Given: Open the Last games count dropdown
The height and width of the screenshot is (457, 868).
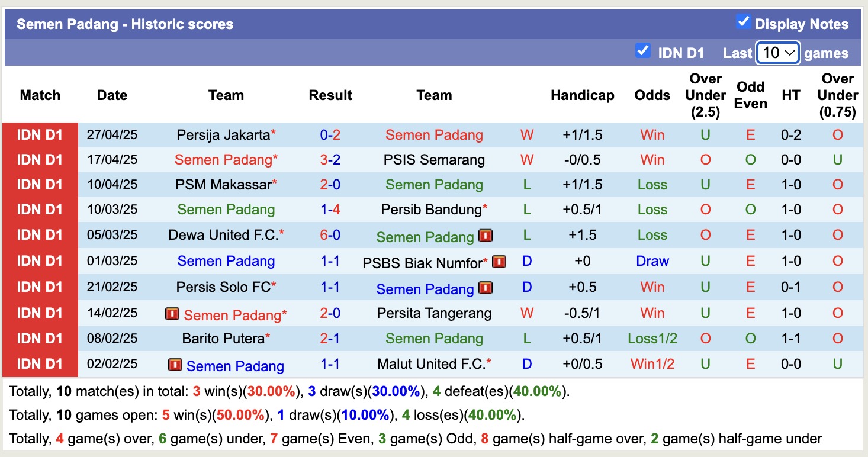Looking at the screenshot, I should click(777, 53).
